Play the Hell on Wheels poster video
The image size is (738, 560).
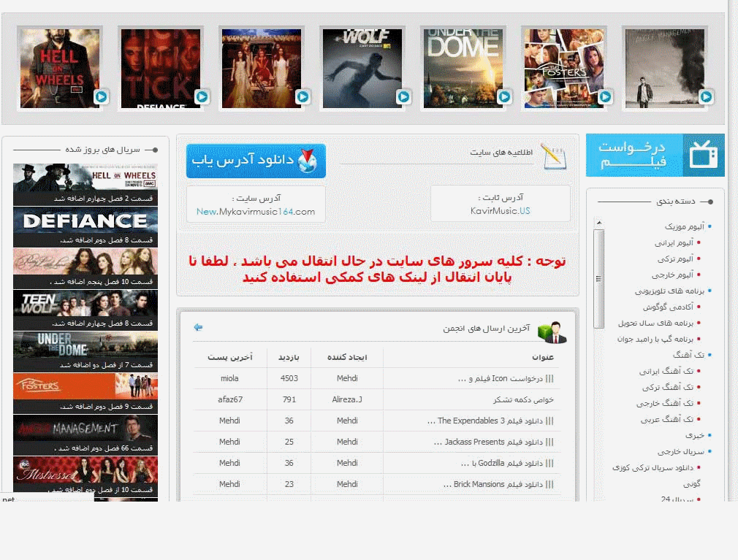coord(101,97)
